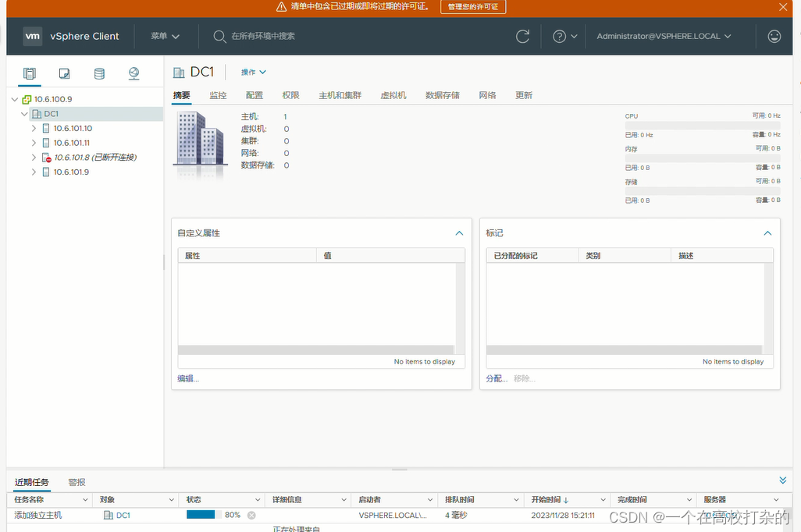This screenshot has height=532, width=801.
Task: Open the Storage view icon
Action: tap(99, 73)
